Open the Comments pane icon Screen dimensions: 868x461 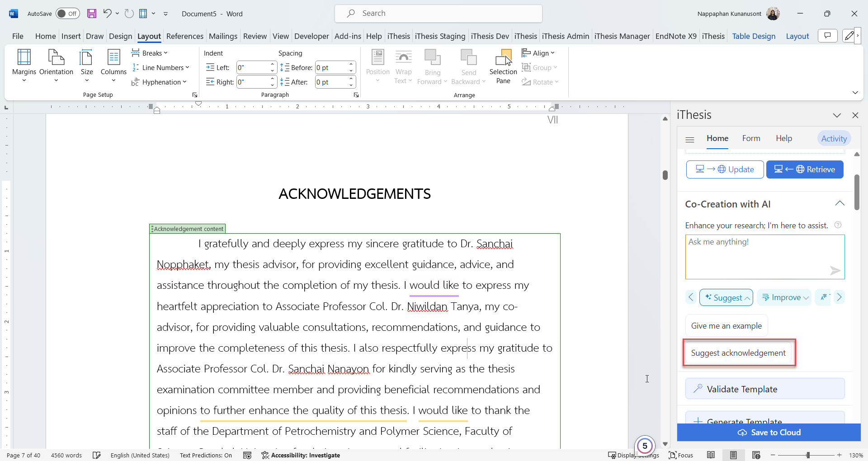[x=828, y=36]
